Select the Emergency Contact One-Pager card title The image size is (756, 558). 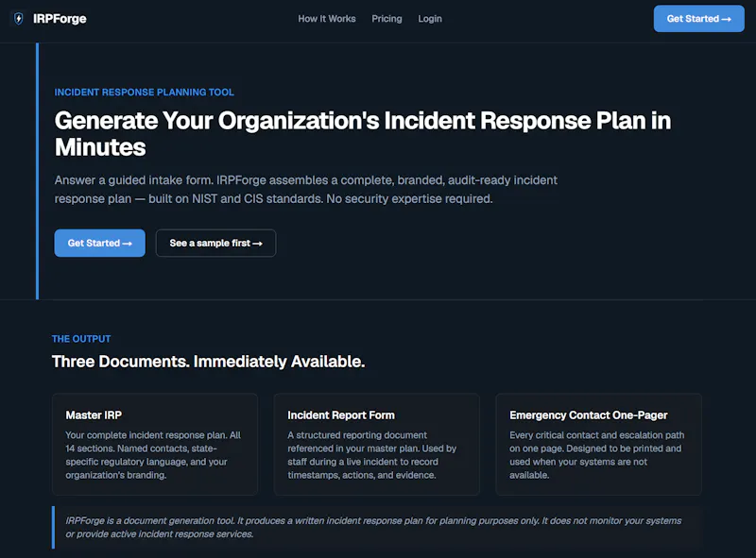588,414
